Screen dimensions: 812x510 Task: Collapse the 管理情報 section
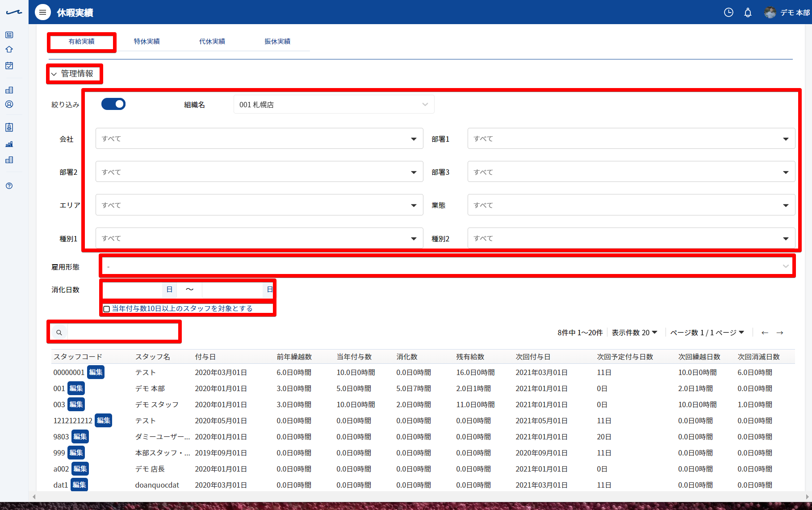coord(72,74)
